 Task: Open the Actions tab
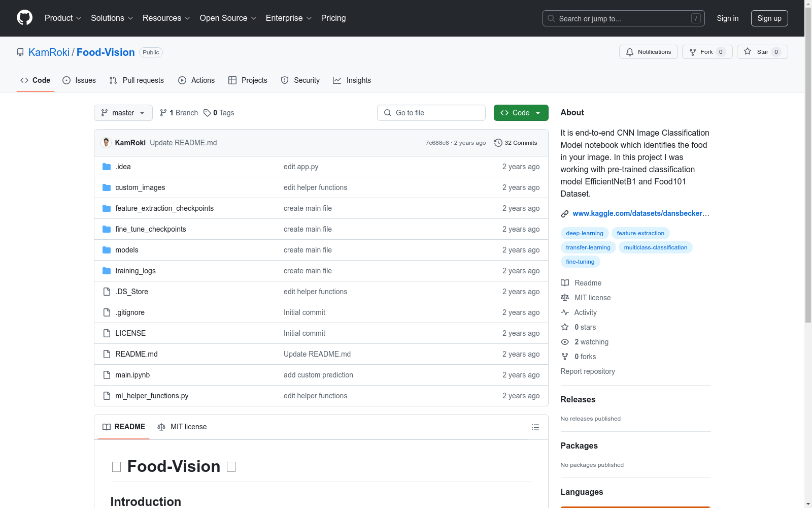196,80
